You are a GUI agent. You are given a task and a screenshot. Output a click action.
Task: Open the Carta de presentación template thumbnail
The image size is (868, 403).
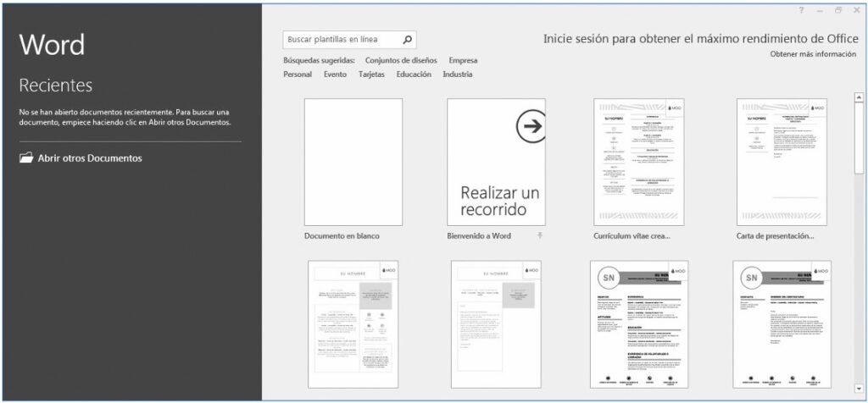[782, 162]
